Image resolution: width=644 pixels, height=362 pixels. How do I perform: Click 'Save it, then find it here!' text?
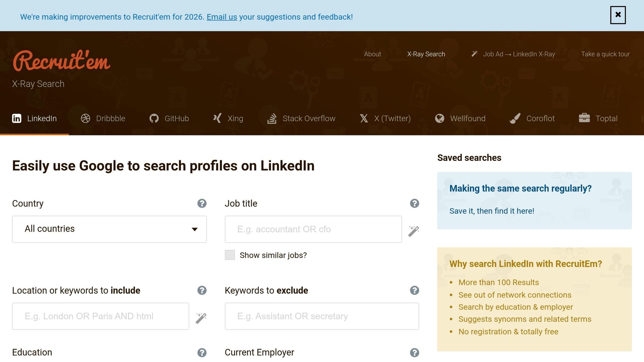[492, 211]
